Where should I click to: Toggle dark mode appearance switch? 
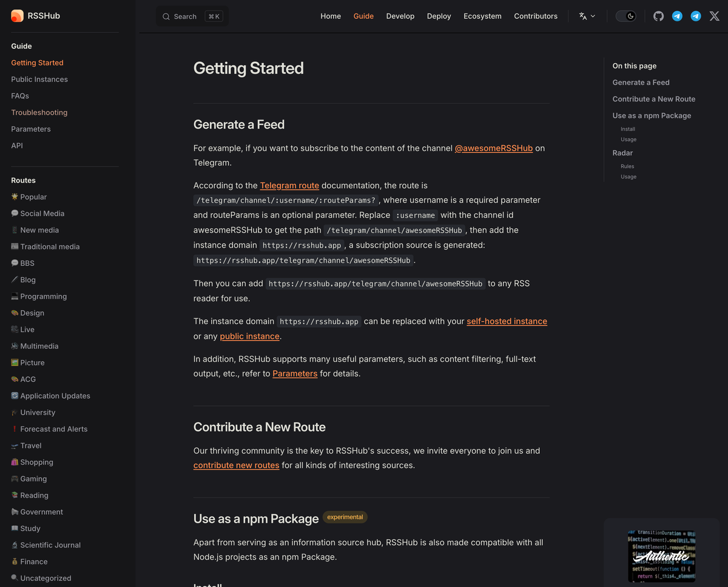pyautogui.click(x=626, y=16)
